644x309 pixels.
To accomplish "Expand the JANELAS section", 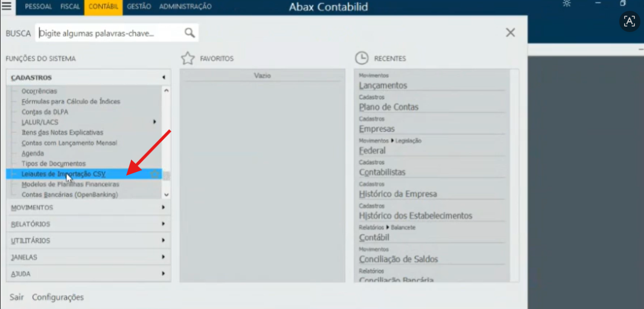I will pos(88,257).
